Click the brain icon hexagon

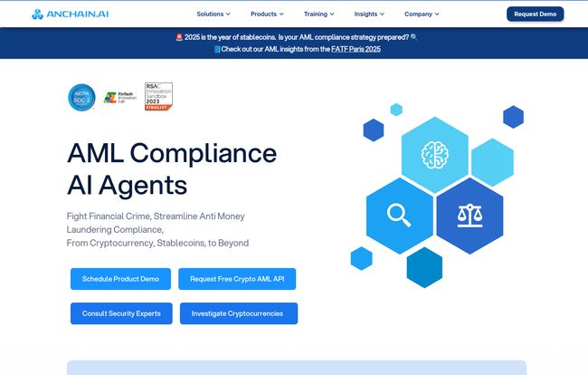[434, 155]
